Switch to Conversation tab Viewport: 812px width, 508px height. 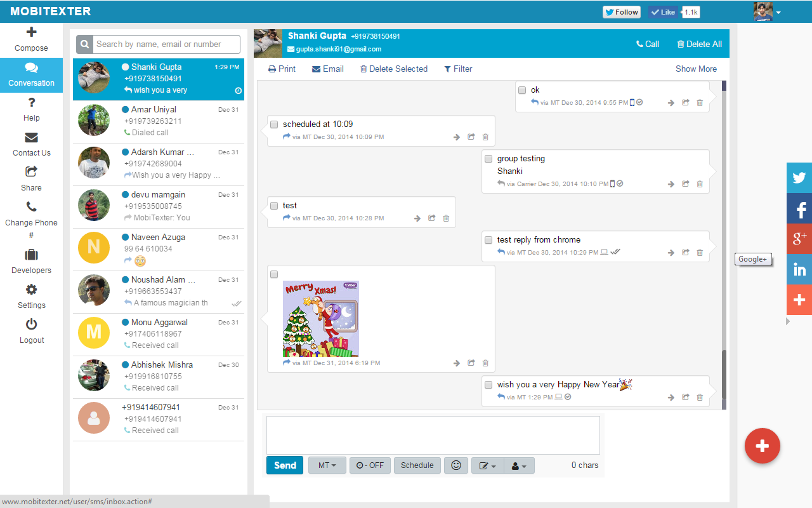tap(31, 75)
